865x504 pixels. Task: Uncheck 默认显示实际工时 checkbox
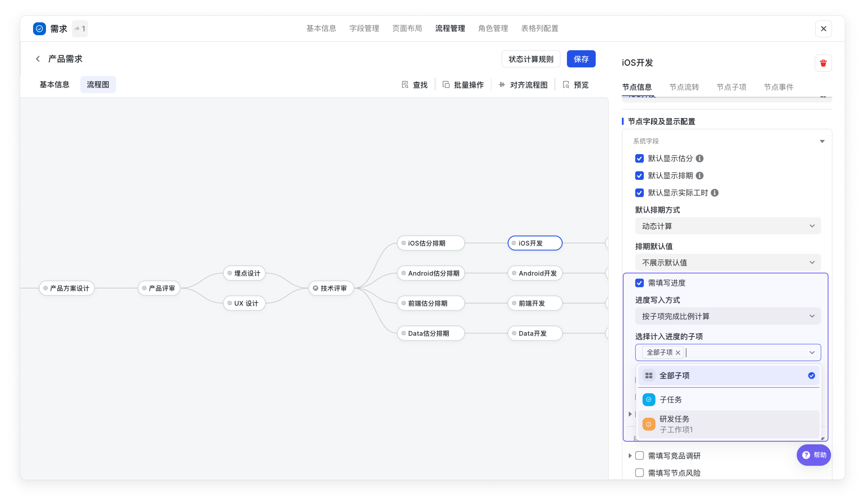[x=639, y=193]
